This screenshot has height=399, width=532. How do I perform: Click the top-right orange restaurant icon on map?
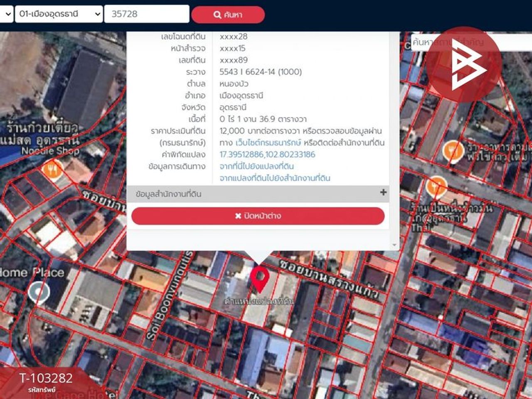453,150
